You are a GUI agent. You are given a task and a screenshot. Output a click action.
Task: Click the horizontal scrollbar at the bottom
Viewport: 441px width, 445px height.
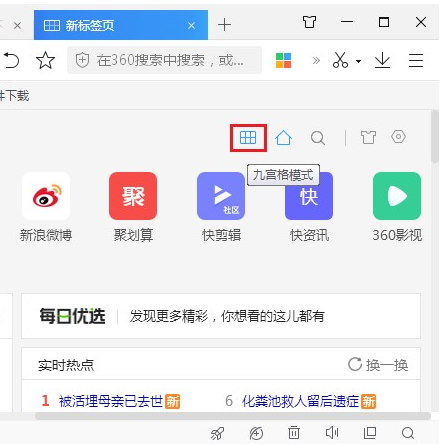(x=233, y=416)
